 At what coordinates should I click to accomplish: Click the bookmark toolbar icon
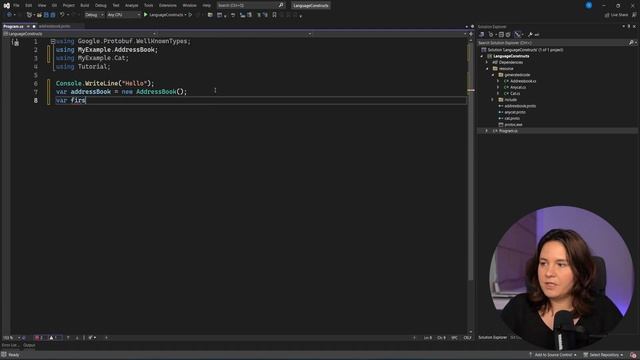(274, 15)
